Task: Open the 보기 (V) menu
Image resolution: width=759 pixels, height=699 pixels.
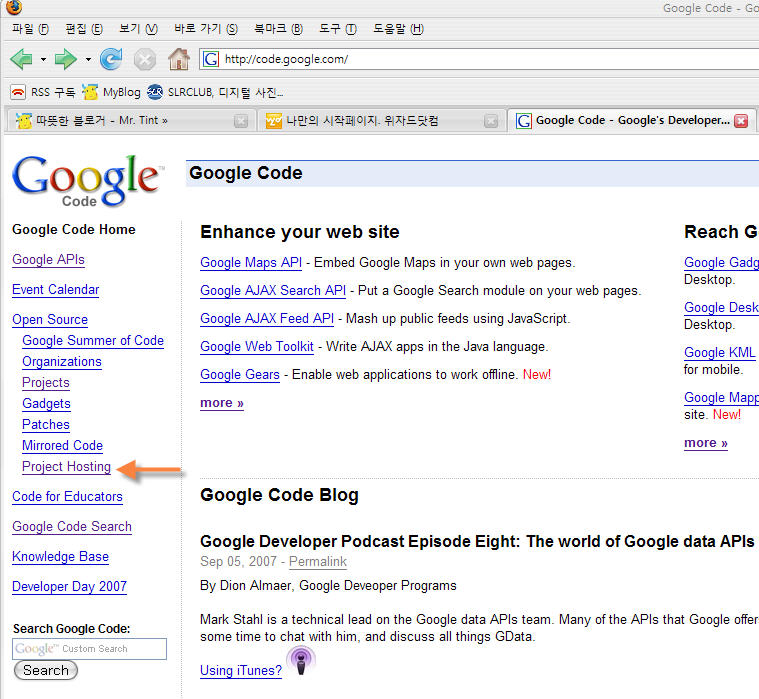Action: tap(138, 29)
